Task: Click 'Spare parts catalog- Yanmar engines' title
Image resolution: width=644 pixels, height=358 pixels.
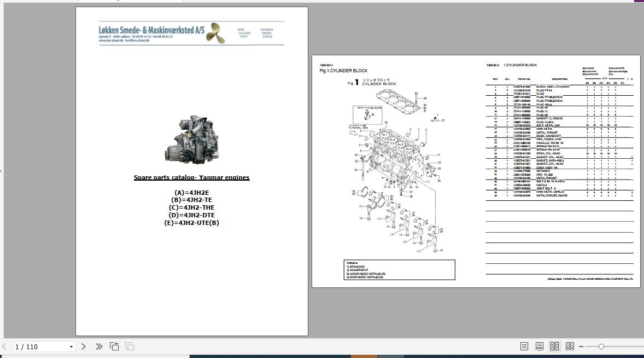Action: [x=191, y=177]
